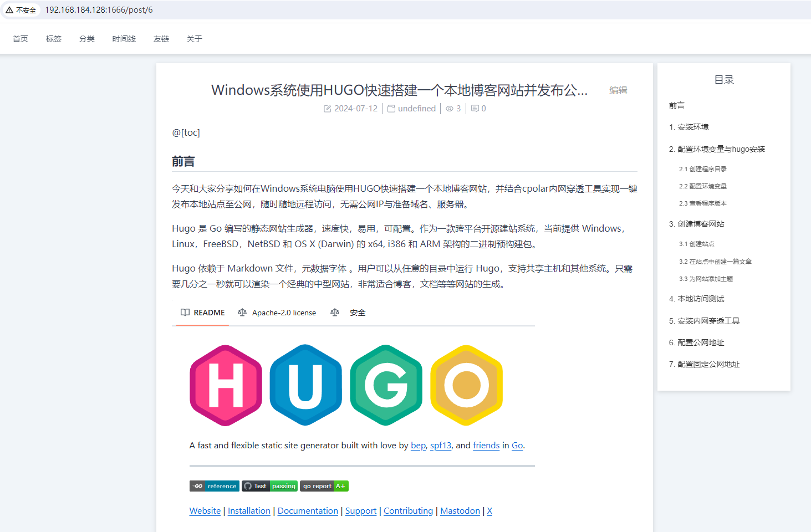Open the comment count icon

point(475,108)
